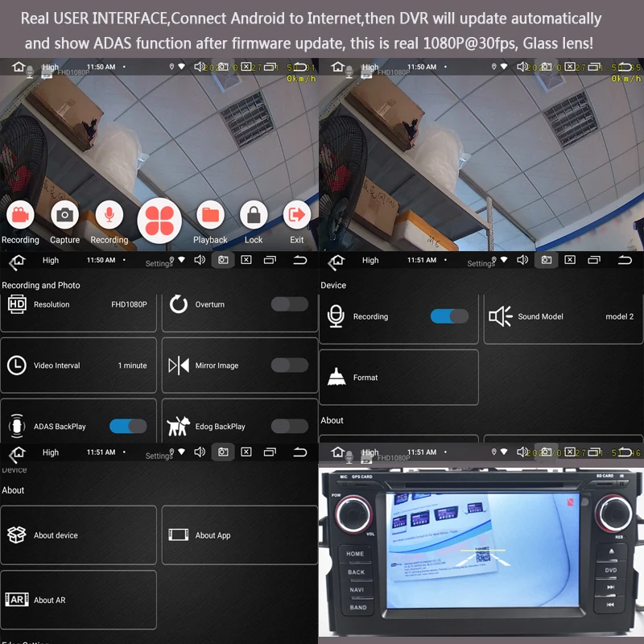Tap recent apps icon on the About settings screen
This screenshot has width=644, height=644.
(270, 452)
